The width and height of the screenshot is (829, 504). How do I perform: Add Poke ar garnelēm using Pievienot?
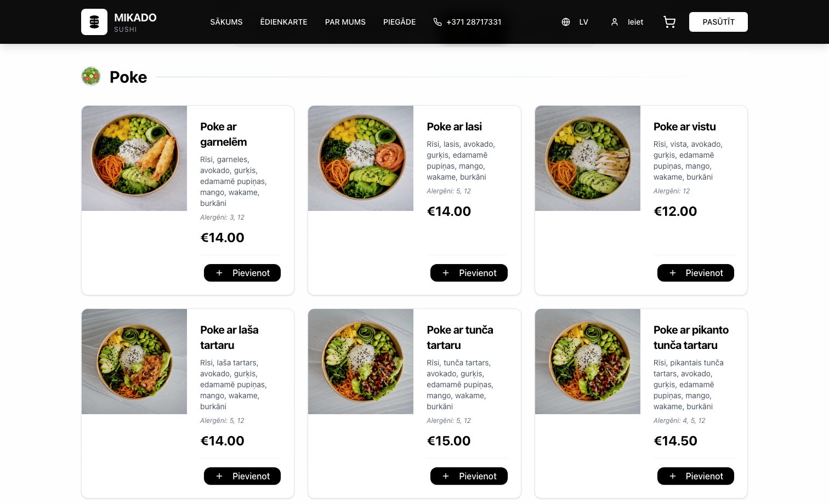(x=242, y=273)
